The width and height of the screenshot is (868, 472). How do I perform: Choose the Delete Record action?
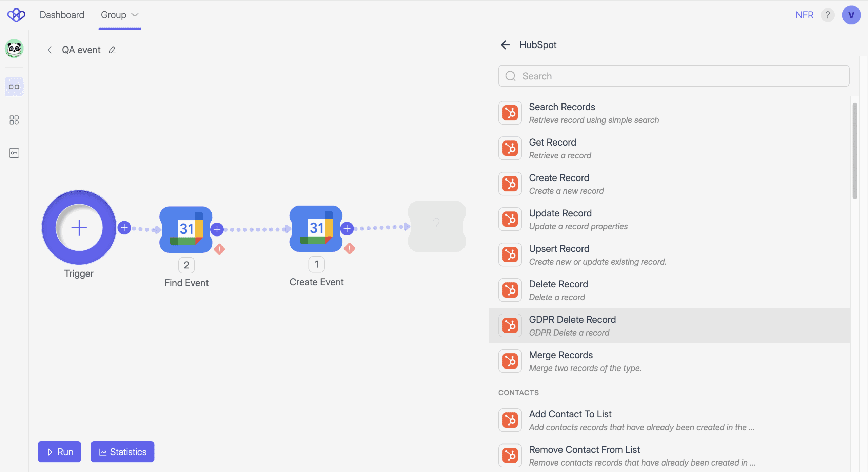[670, 290]
